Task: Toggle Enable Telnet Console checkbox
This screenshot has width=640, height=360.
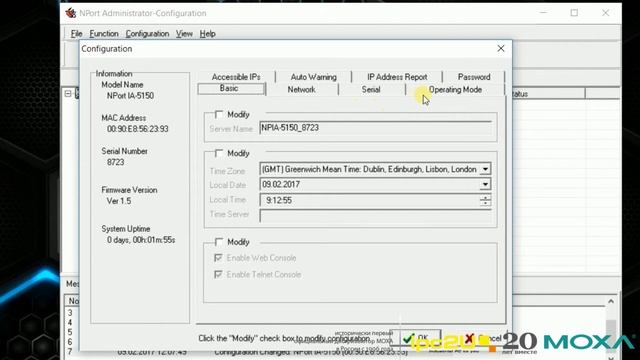Action: [218, 274]
